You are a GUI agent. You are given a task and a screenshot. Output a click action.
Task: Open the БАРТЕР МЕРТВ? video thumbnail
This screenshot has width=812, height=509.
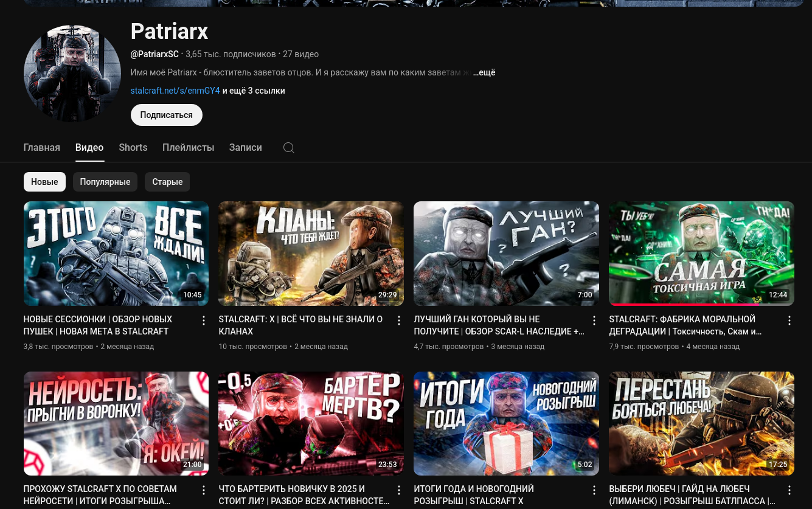(311, 423)
